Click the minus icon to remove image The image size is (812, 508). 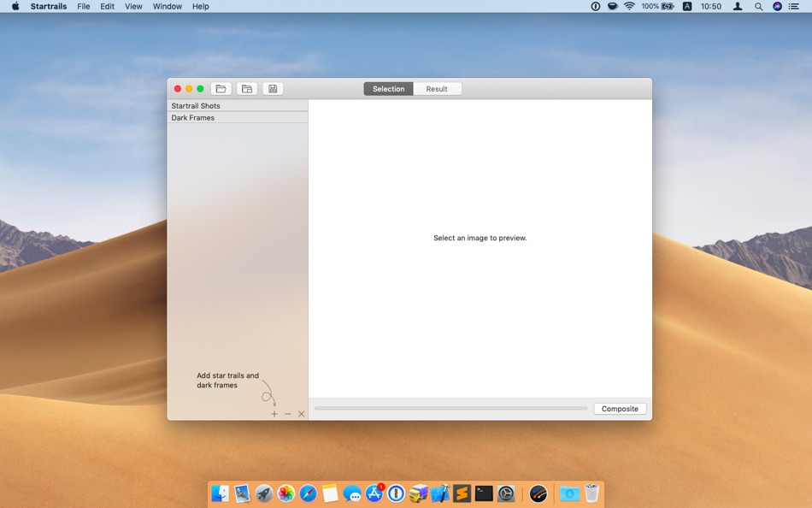pos(288,414)
